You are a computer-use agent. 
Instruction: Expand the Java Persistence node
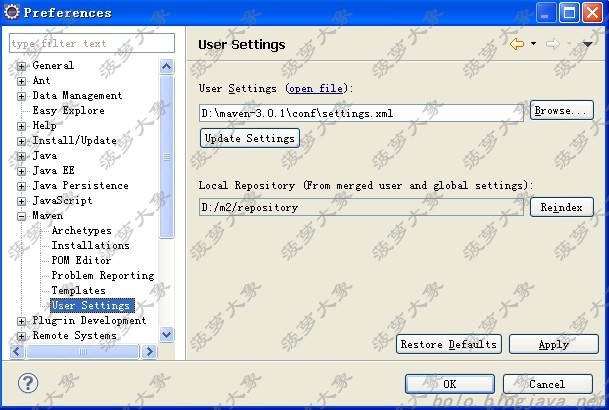21,186
